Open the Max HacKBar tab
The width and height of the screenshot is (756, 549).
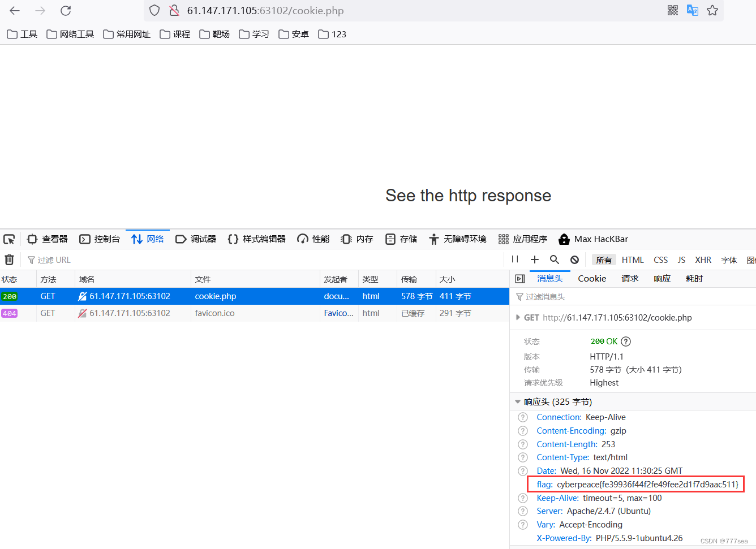tap(593, 239)
